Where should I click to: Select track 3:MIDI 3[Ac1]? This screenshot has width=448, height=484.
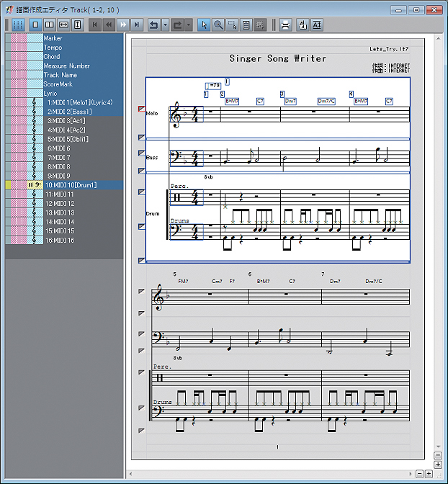pyautogui.click(x=66, y=121)
